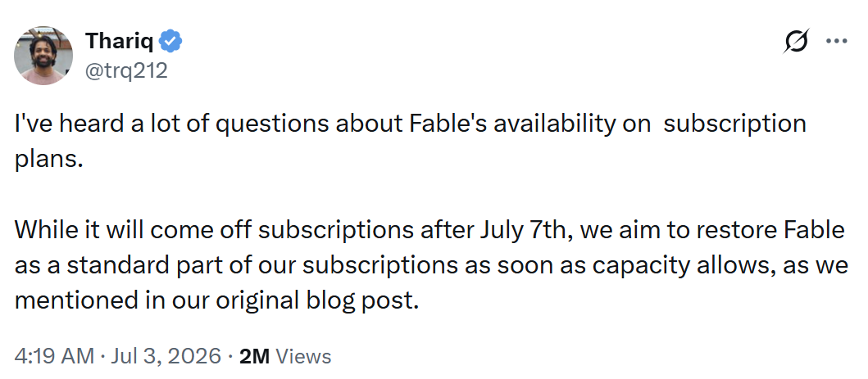
Task: Open the Grok explain-post icon
Action: click(x=797, y=41)
